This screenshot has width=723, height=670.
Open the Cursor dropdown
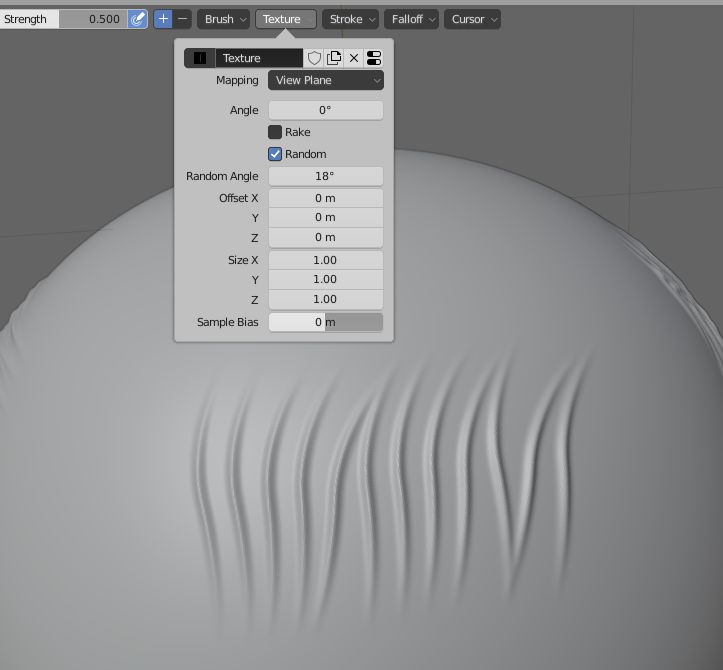(472, 19)
